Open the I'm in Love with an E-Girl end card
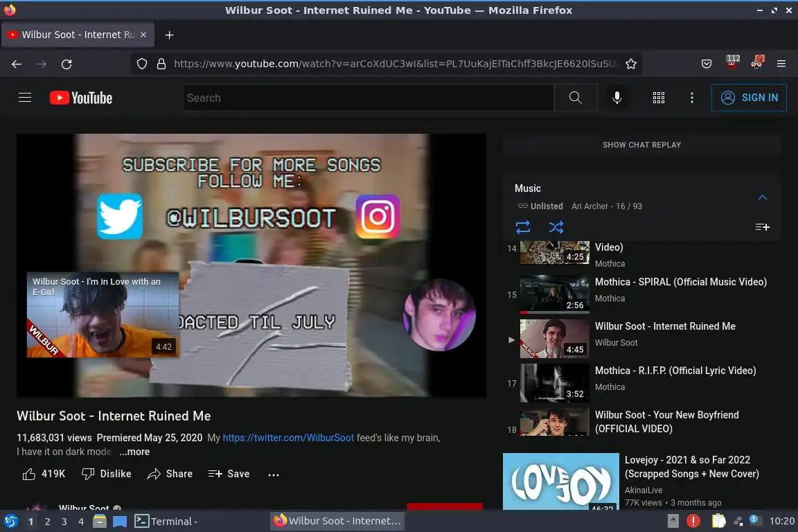 (103, 314)
